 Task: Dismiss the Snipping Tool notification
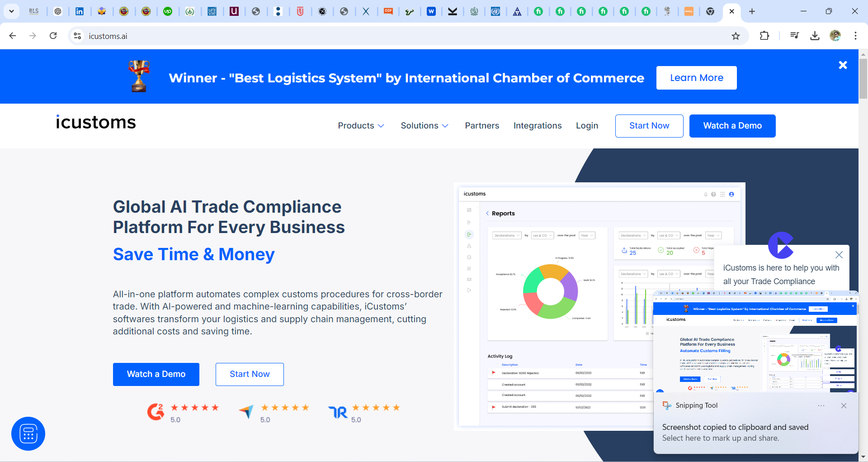coord(844,405)
